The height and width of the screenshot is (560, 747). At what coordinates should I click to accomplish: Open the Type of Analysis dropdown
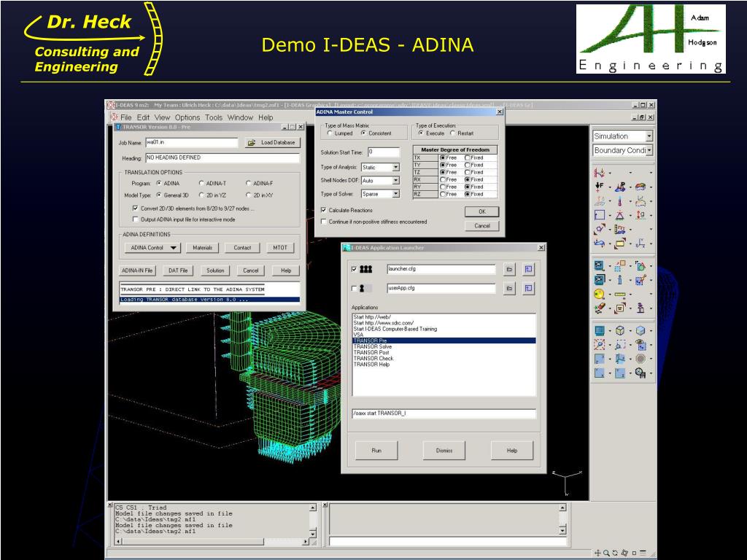point(396,168)
